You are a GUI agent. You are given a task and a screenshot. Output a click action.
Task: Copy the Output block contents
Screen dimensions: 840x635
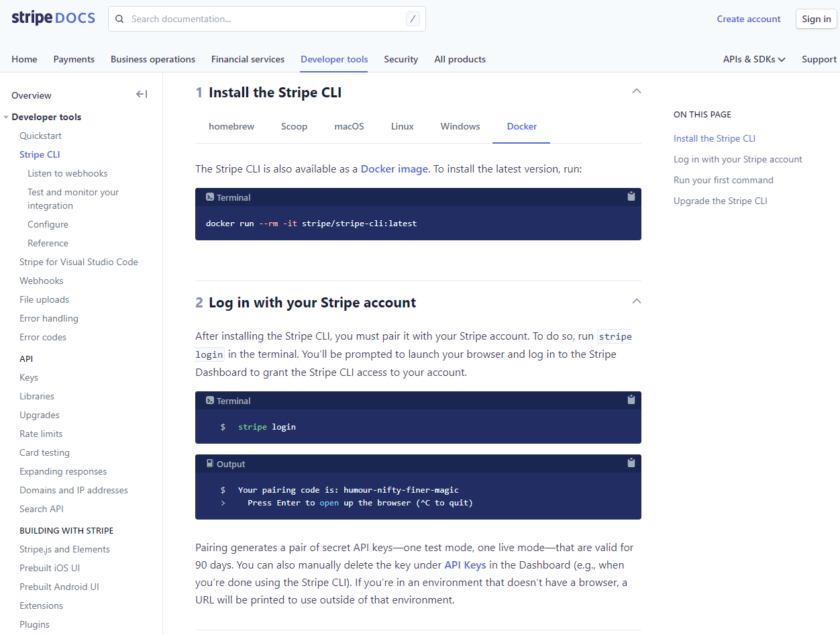[631, 463]
